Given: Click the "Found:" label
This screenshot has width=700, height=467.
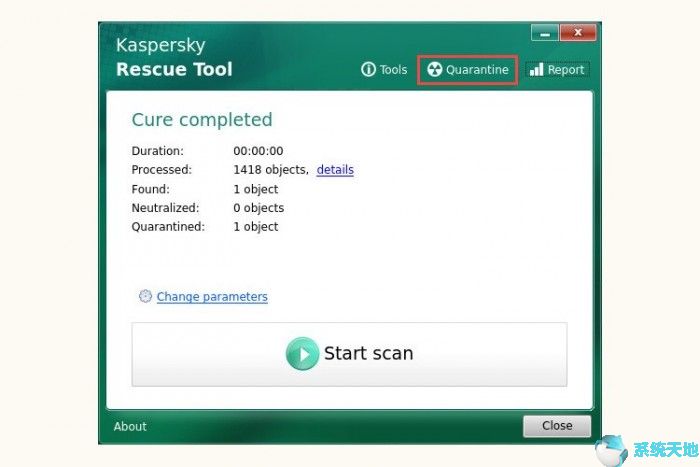Looking at the screenshot, I should [x=150, y=189].
